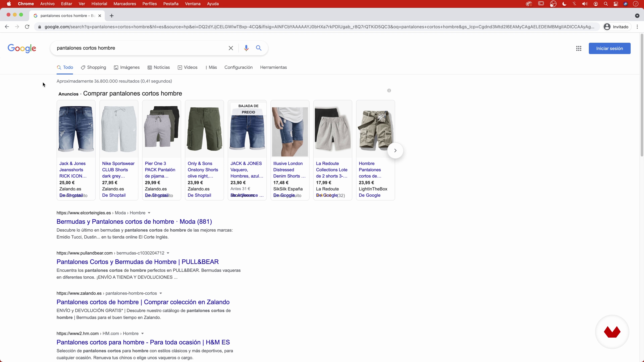Reload the current page
The height and width of the screenshot is (362, 644).
27,27
